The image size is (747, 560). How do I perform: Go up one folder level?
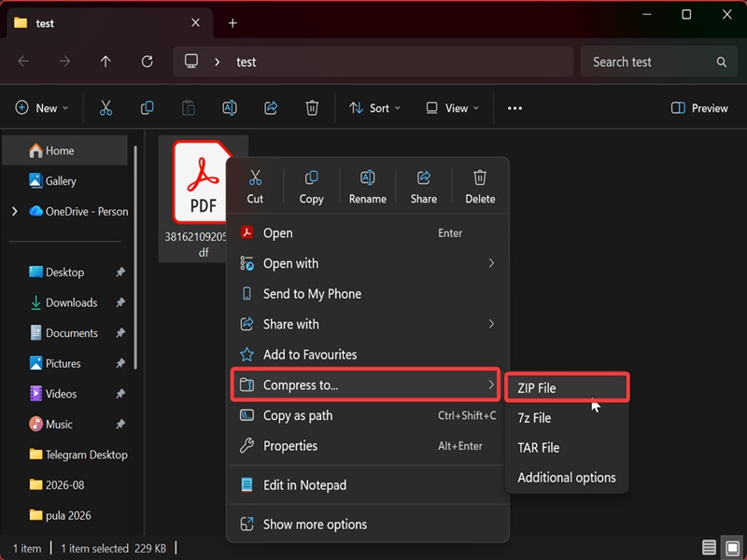pos(106,62)
